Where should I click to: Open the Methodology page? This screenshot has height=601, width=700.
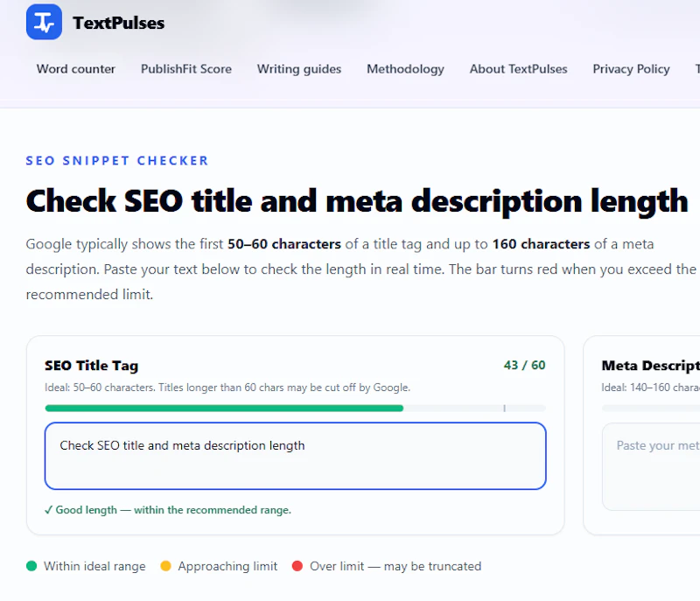(405, 69)
